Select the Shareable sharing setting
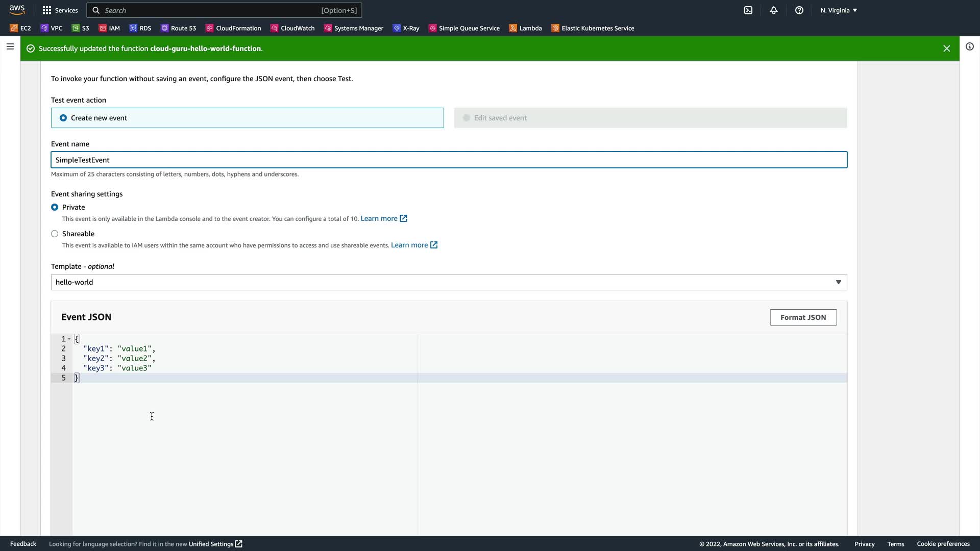Screen dimensions: 980x551 (55, 234)
